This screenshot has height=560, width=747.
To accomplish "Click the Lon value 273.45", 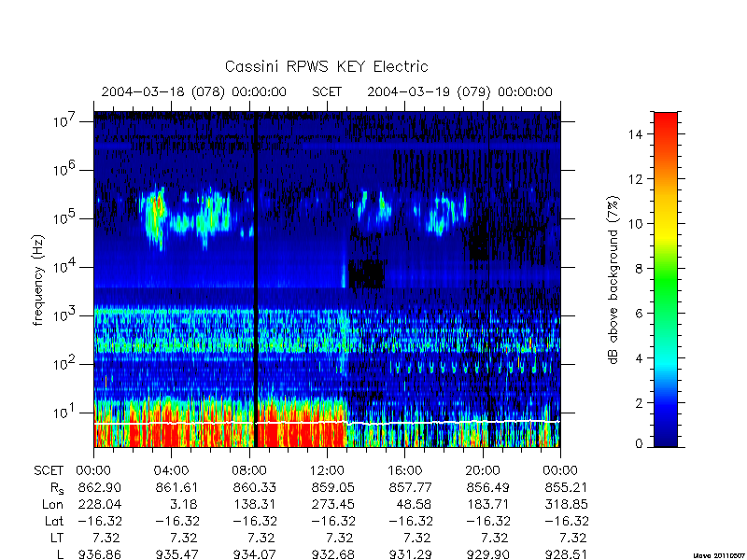I will point(332,504).
